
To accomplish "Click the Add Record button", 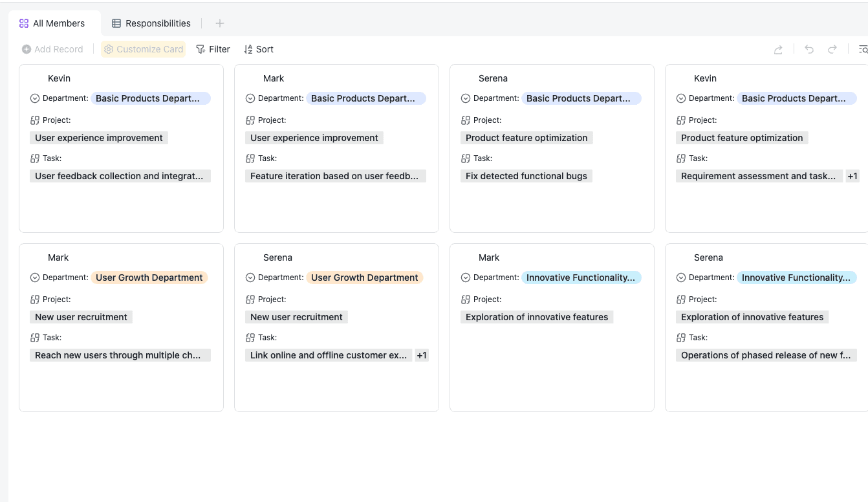I will point(52,49).
